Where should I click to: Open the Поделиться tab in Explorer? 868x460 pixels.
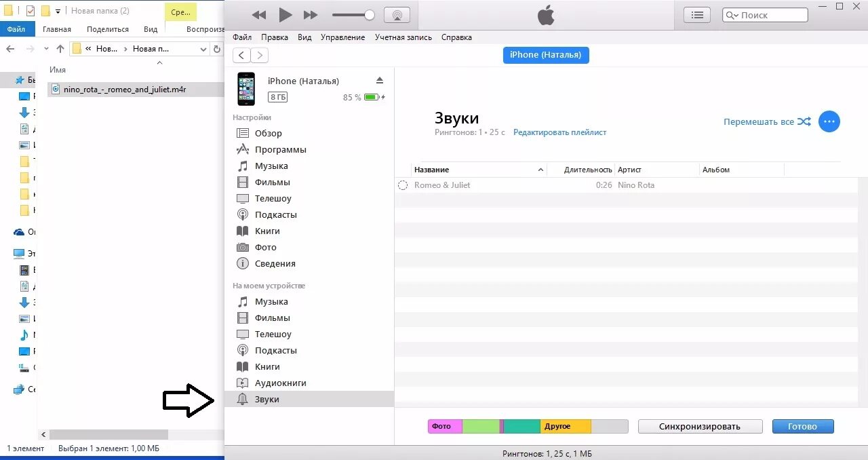click(x=108, y=29)
